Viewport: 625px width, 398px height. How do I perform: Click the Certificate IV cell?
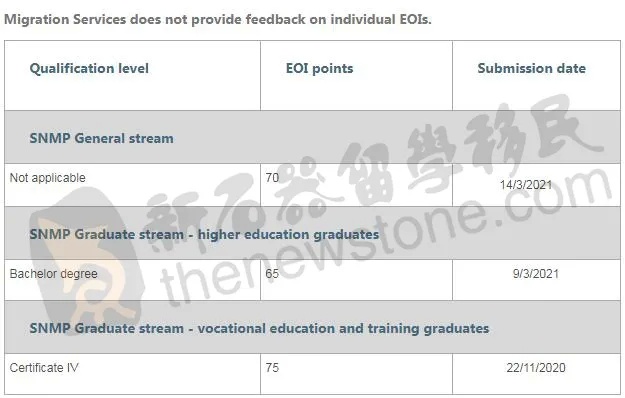(x=44, y=368)
